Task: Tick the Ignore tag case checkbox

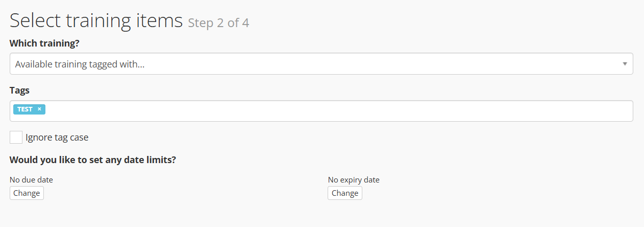Action: [x=16, y=138]
